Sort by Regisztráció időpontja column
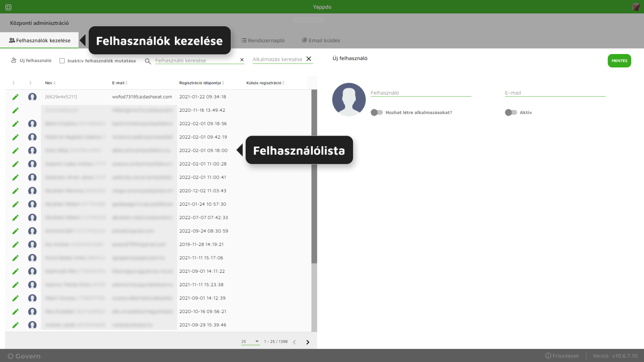The height and width of the screenshot is (362, 644). coord(202,83)
